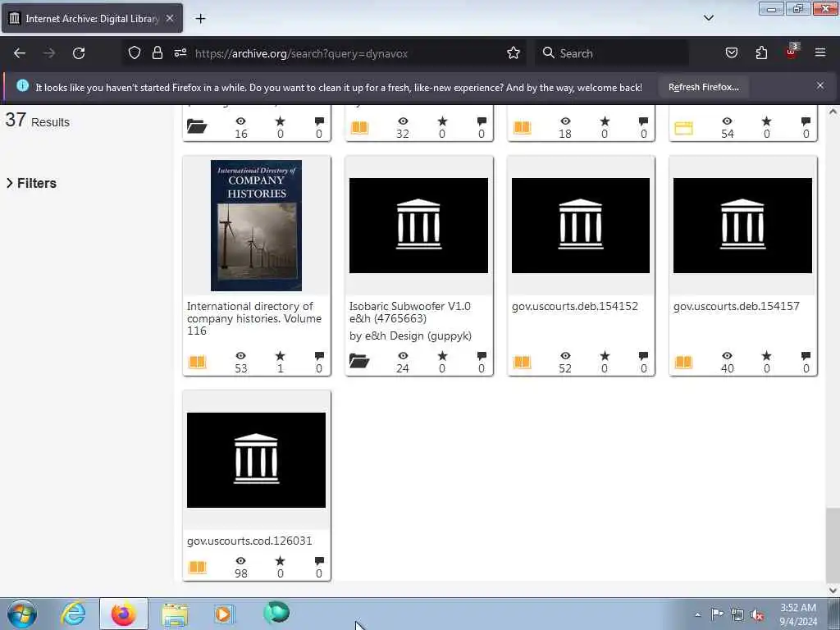
Task: Open Isobaric Subwoofer V1.0 e&h title link
Action: [410, 313]
